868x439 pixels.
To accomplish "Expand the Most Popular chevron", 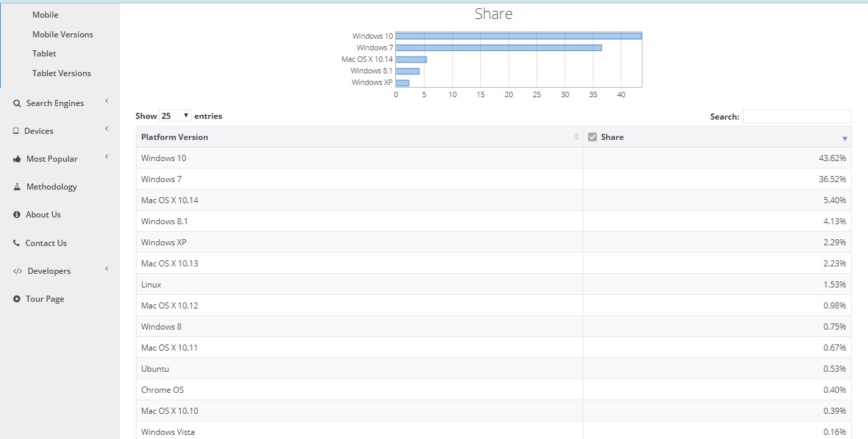I will (x=107, y=157).
